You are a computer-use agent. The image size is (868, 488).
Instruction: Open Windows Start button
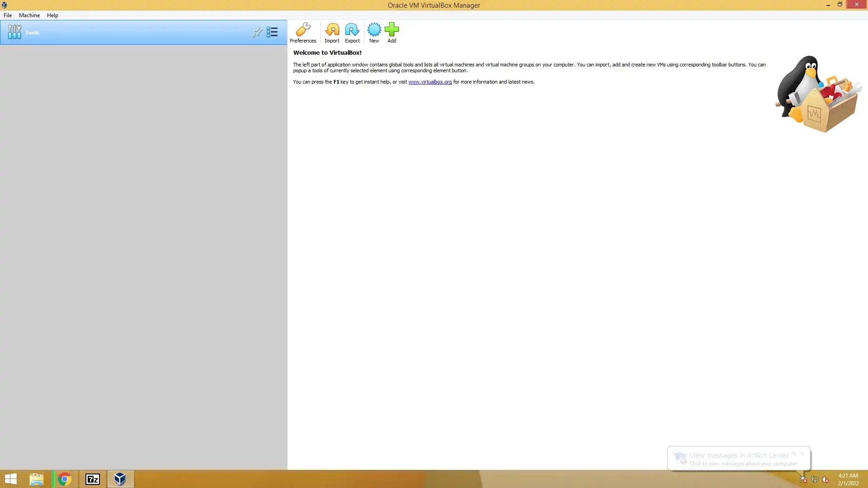pos(11,479)
